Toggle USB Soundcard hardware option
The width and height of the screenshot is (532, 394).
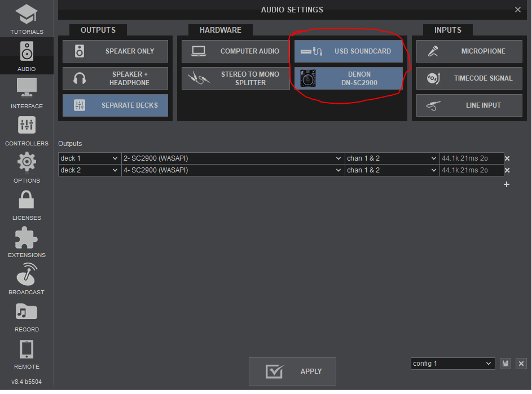(x=349, y=51)
